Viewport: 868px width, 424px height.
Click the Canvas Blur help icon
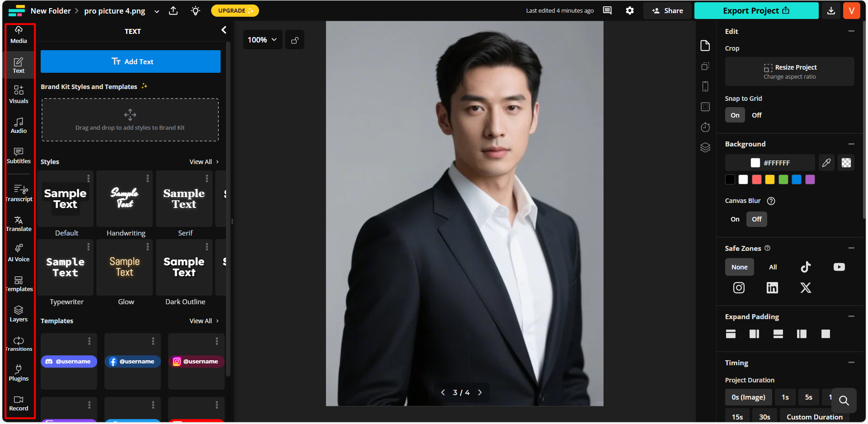coord(771,201)
